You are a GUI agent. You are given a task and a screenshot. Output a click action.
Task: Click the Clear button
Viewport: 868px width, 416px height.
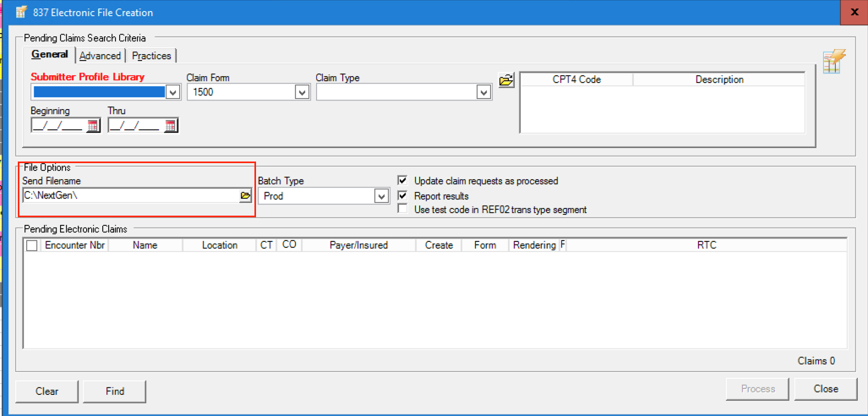click(47, 391)
